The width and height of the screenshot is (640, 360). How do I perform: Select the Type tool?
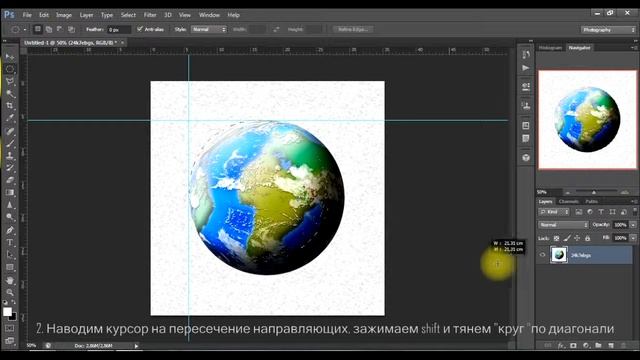10,242
